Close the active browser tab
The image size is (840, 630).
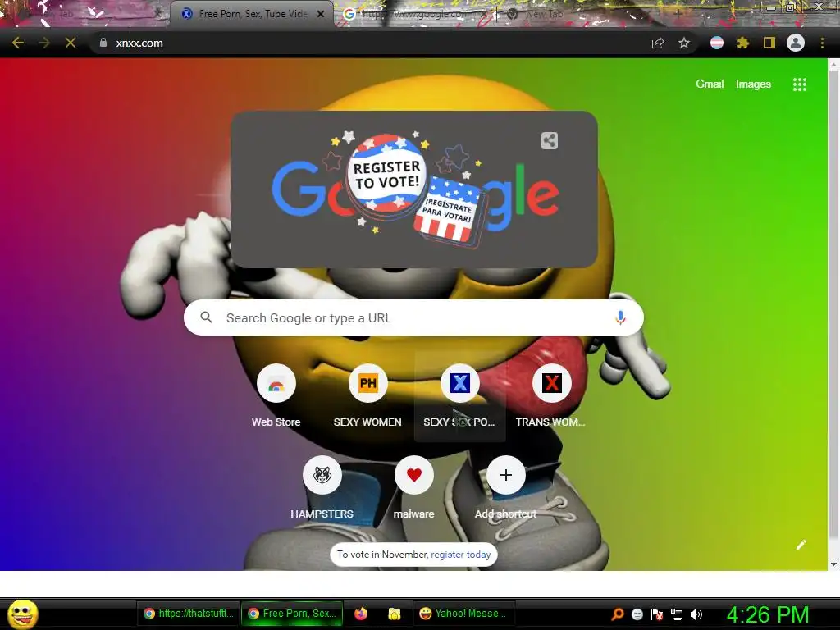pos(321,14)
